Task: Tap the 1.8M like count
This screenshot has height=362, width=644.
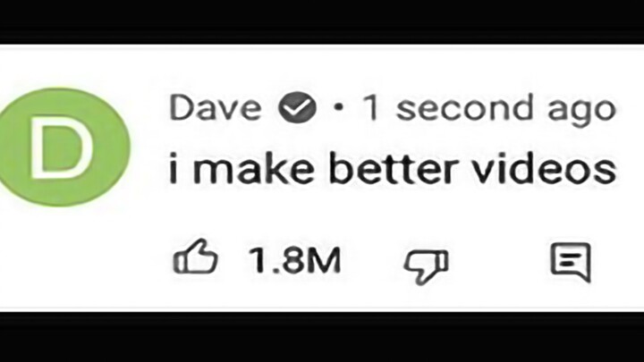Action: [x=294, y=260]
